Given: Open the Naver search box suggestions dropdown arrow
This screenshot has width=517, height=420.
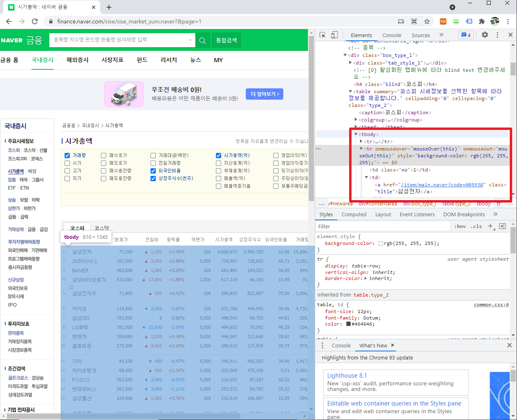Looking at the screenshot, I should click(190, 40).
